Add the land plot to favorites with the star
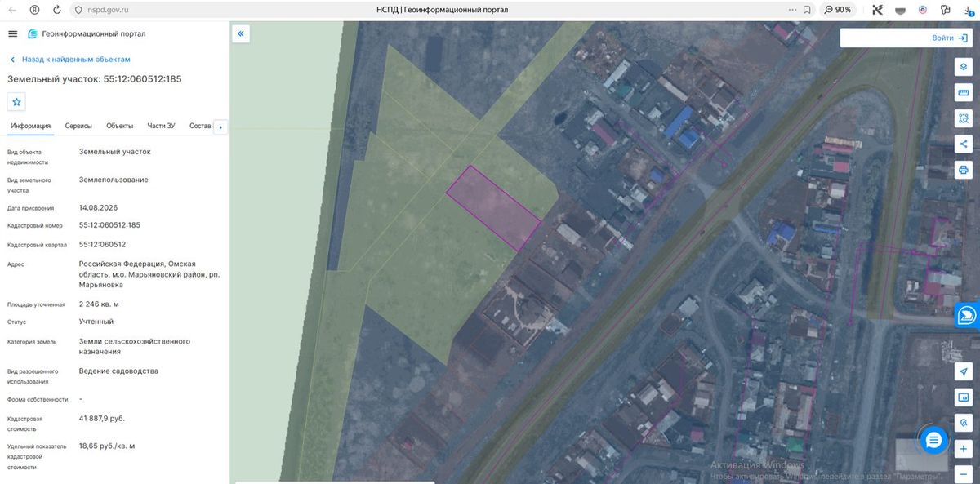 click(17, 101)
